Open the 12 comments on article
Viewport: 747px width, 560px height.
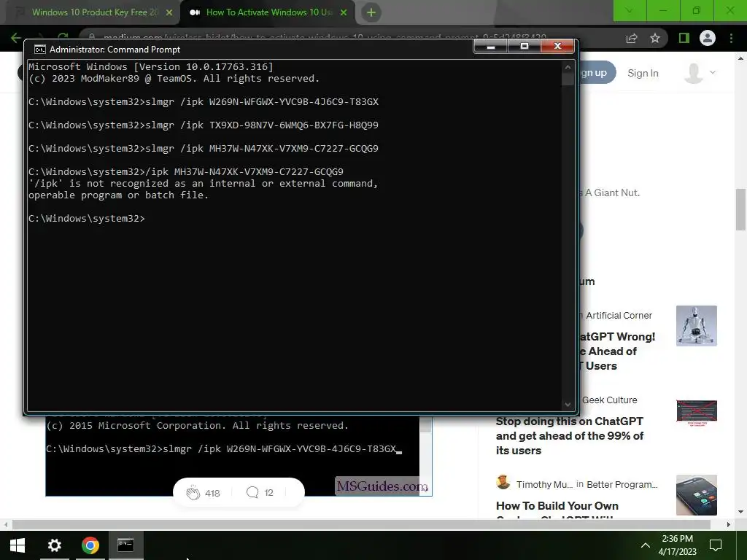coord(260,492)
